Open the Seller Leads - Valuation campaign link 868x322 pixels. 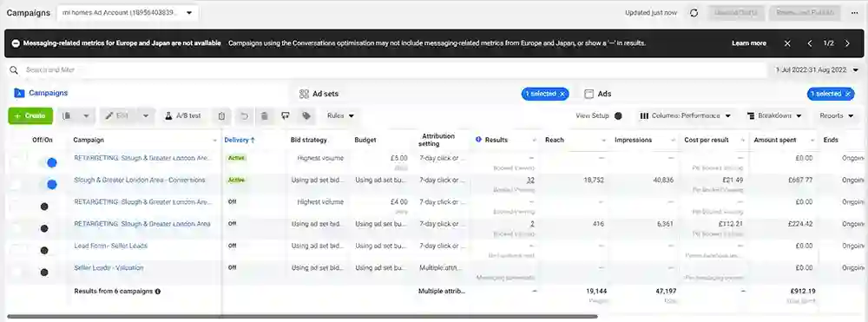coord(108,268)
